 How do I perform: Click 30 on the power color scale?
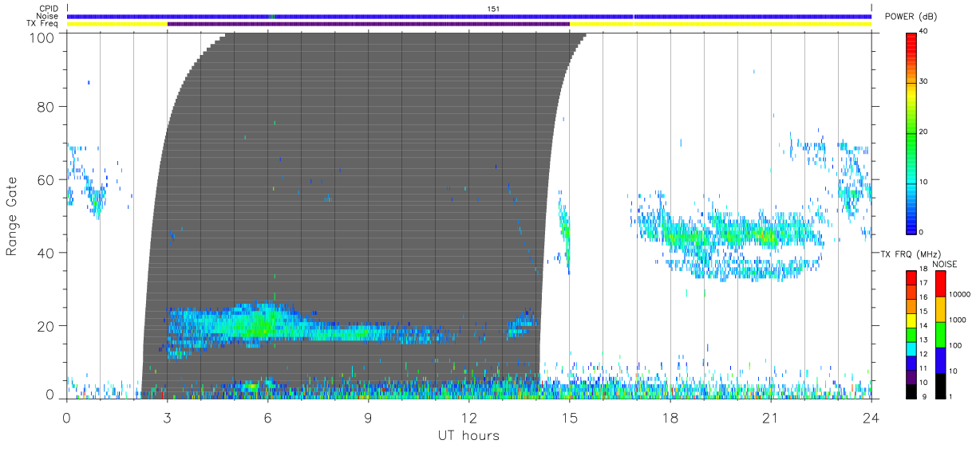click(x=923, y=81)
